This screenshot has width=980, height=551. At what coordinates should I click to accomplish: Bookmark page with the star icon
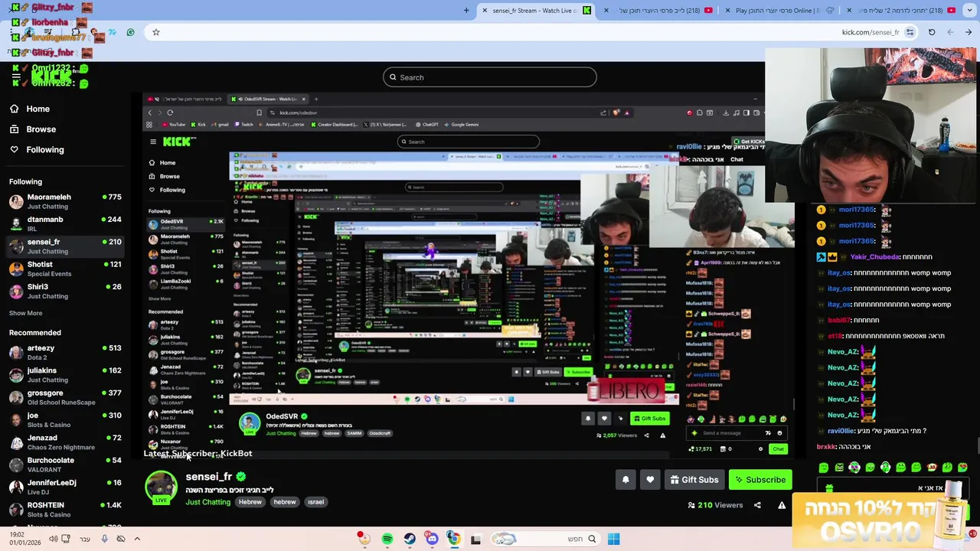click(156, 32)
